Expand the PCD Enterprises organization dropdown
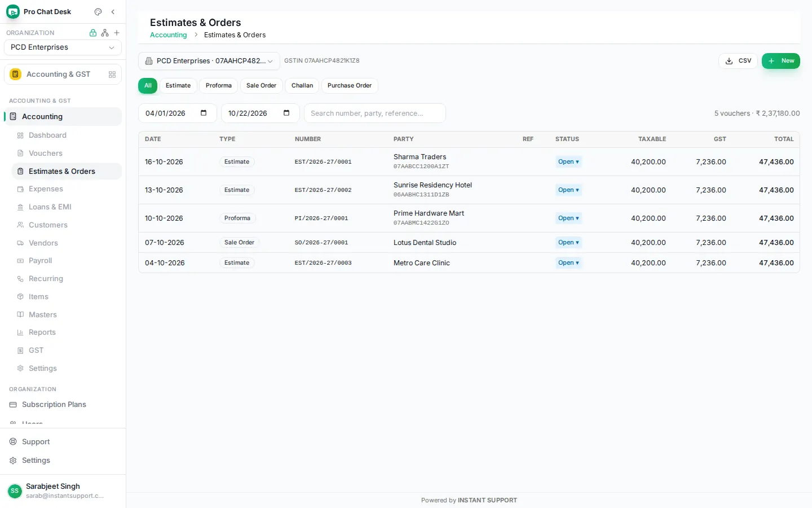The width and height of the screenshot is (812, 508). pyautogui.click(x=63, y=47)
